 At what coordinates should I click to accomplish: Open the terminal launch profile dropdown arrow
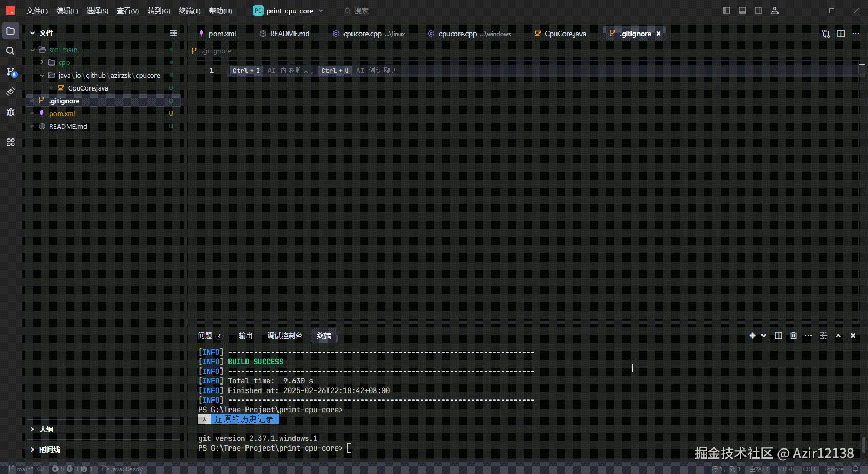pos(764,336)
